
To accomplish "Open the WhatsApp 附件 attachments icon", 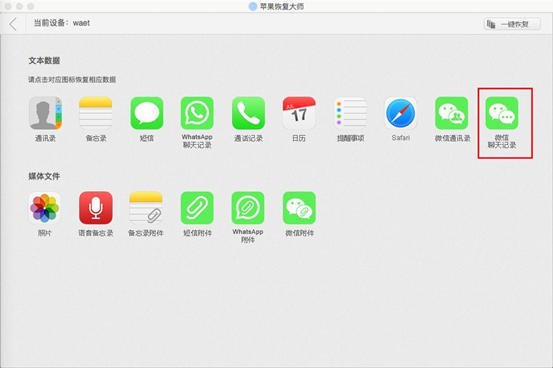I will pos(248,208).
